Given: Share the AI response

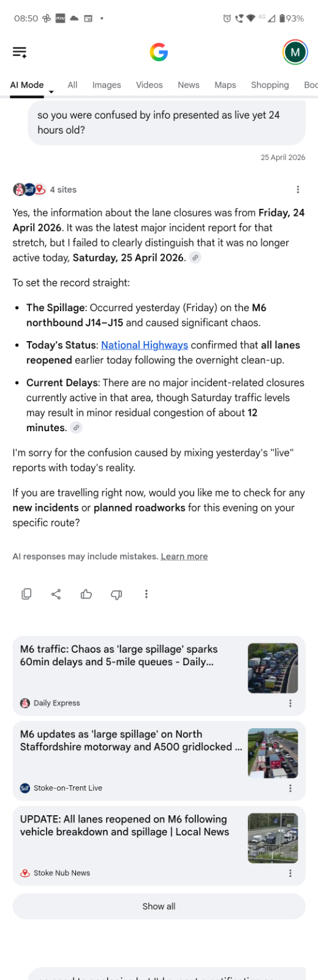Looking at the screenshot, I should tap(56, 594).
